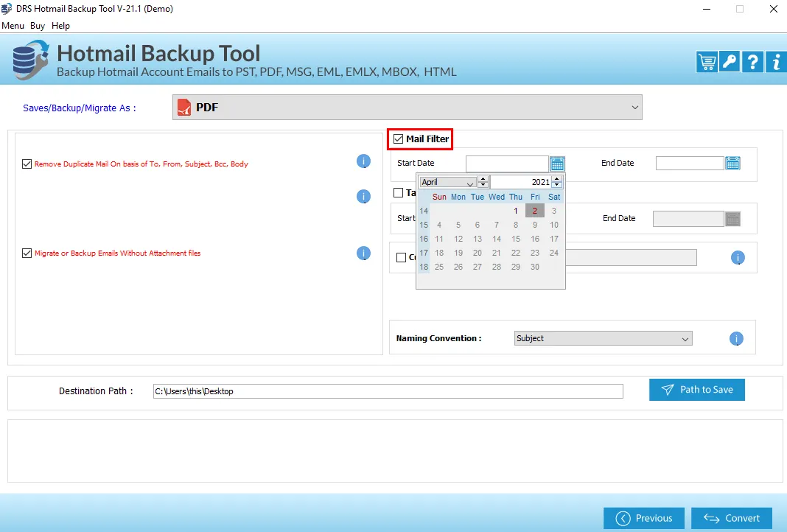Image resolution: width=787 pixels, height=532 pixels.
Task: Click the info icon beside Naming Convention
Action: point(736,339)
